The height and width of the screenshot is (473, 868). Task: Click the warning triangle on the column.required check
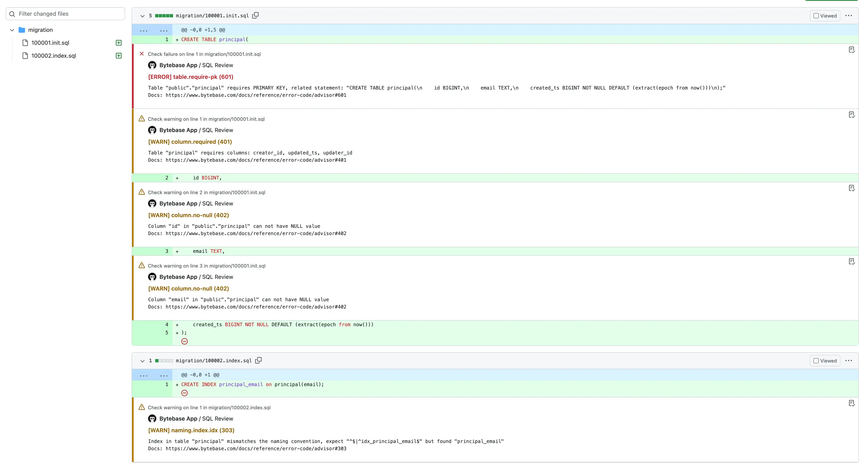point(142,119)
